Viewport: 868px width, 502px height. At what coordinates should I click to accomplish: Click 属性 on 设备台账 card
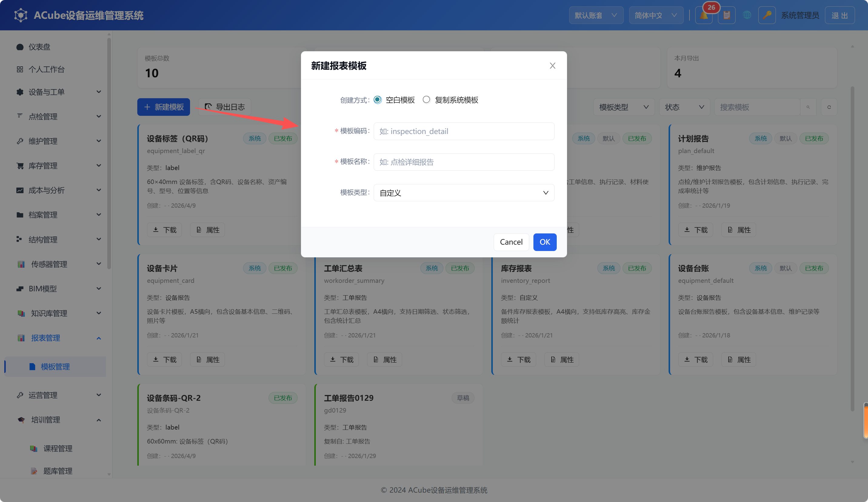click(x=739, y=359)
